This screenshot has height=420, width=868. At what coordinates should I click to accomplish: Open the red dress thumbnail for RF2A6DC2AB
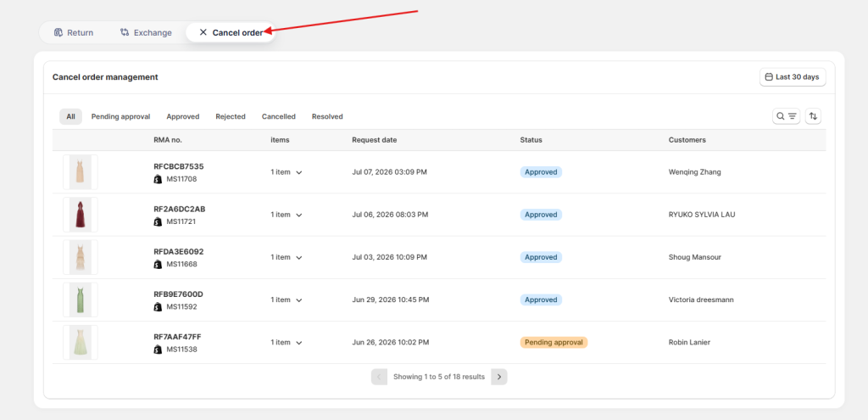pos(81,215)
